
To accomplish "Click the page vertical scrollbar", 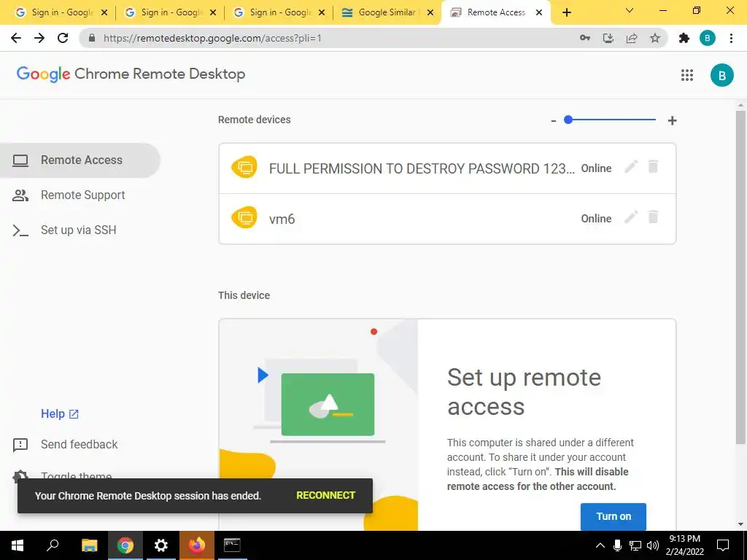I will point(740,276).
